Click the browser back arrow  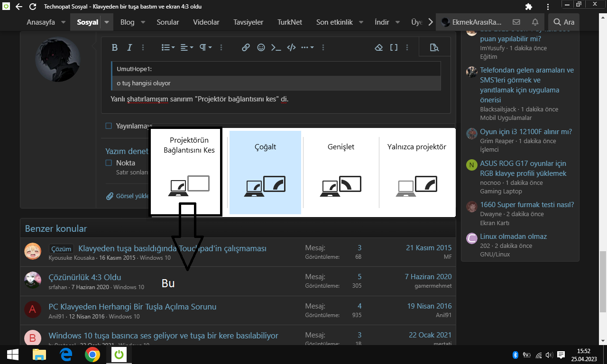click(x=18, y=7)
